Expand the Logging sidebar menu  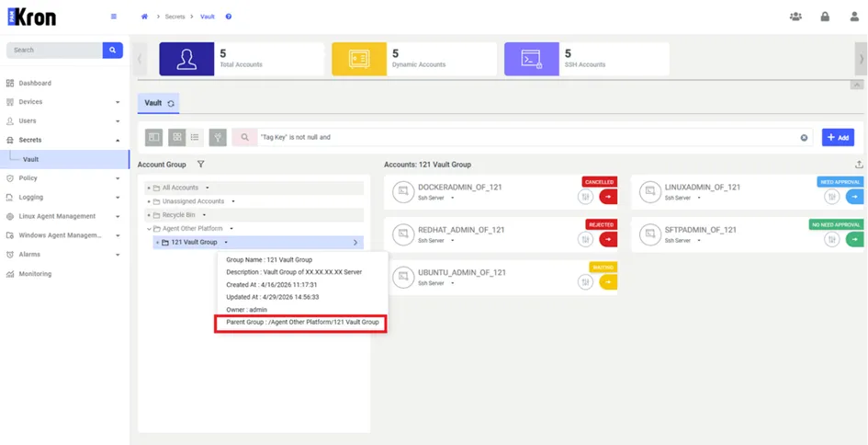point(63,198)
